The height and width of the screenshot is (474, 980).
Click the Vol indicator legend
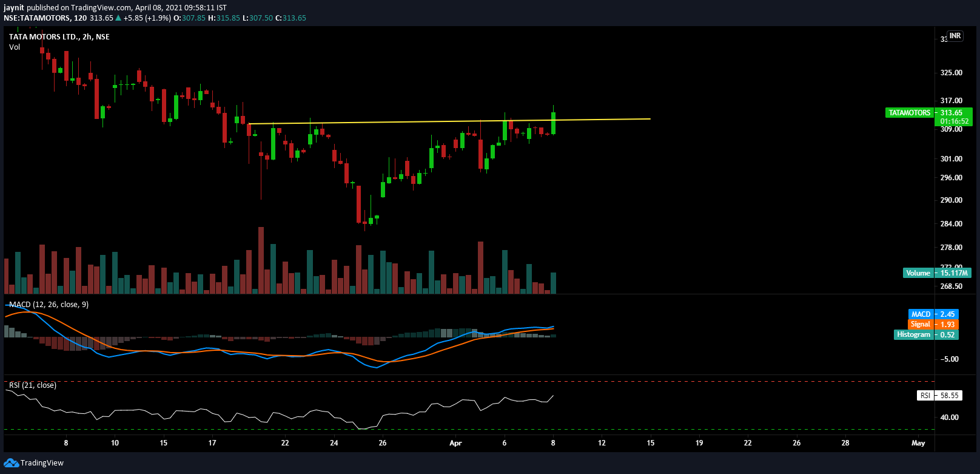pyautogui.click(x=15, y=47)
